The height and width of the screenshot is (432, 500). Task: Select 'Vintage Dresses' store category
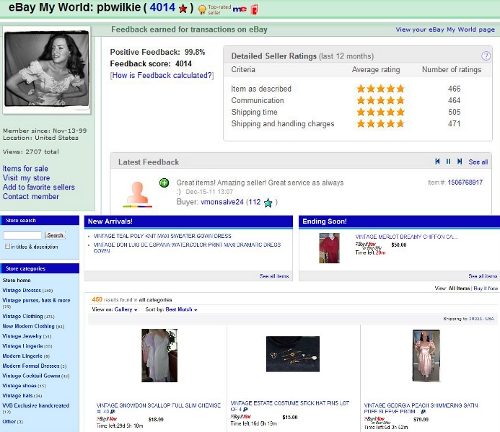pyautogui.click(x=22, y=290)
